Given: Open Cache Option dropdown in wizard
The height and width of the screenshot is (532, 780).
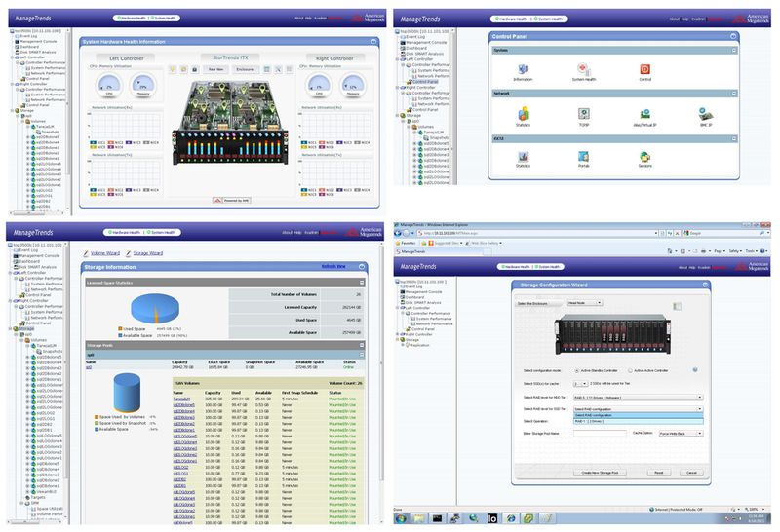Looking at the screenshot, I should [681, 434].
